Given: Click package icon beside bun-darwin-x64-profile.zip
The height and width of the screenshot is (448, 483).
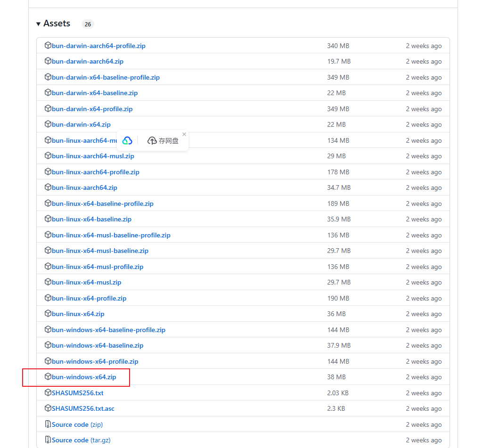Looking at the screenshot, I should click(x=48, y=108).
